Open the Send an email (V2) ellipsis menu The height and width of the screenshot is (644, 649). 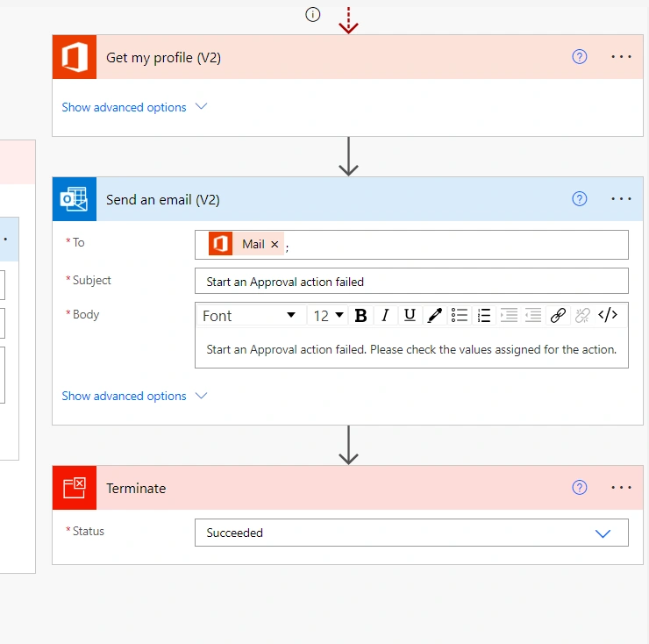pos(621,199)
